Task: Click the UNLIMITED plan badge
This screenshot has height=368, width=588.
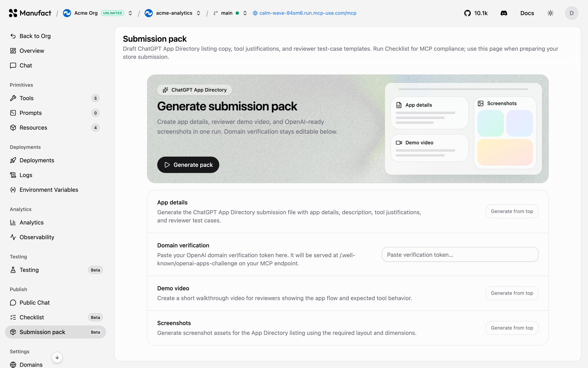Action: tap(112, 13)
